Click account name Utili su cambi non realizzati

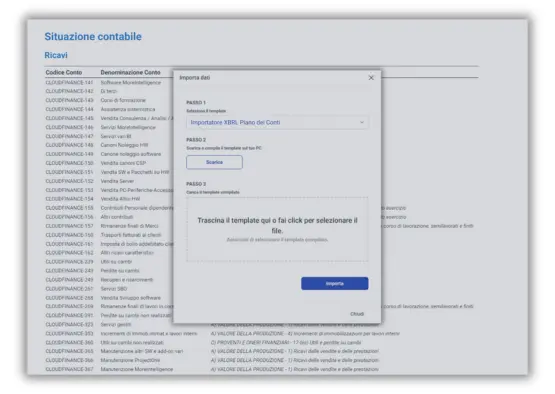pos(132,343)
